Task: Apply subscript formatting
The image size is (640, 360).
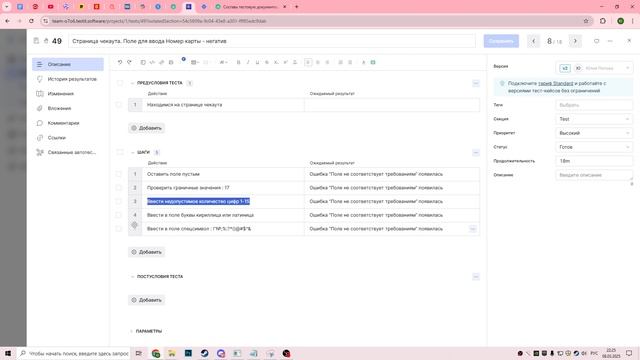Action: (x=276, y=62)
